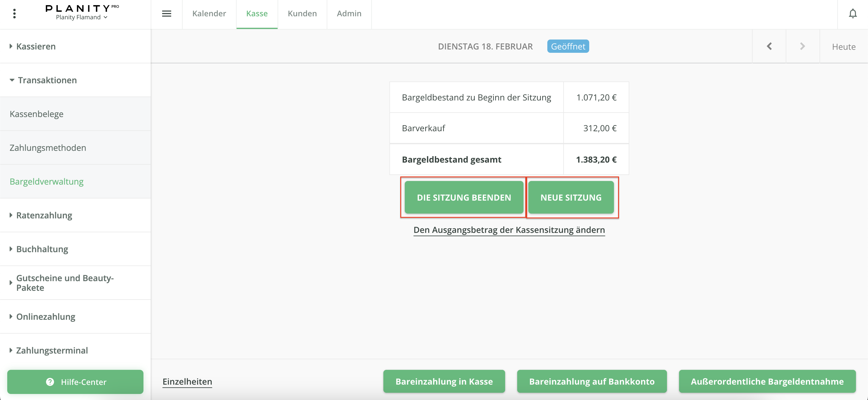The height and width of the screenshot is (400, 868).
Task: Open the Hilfe-Center help button
Action: coord(75,382)
